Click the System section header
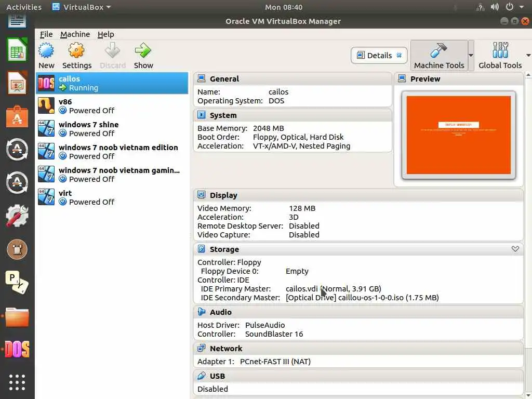This screenshot has width=532, height=399. [x=292, y=115]
